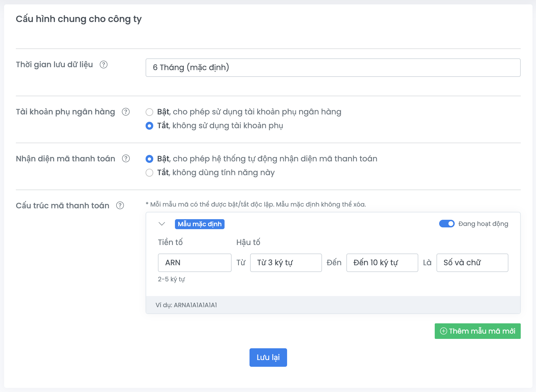Enable automatic payment code recognition radio

(x=149, y=159)
